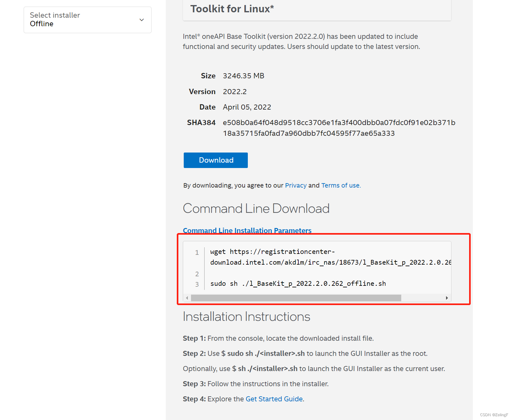The image size is (513, 420).
Task: Click the Toolkit for Linux* title
Action: 232,9
